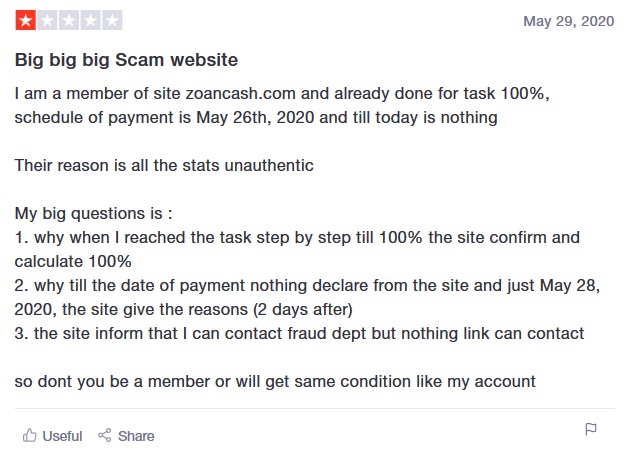627x463 pixels.
Task: Click the review date May 29, 2020
Action: [569, 21]
